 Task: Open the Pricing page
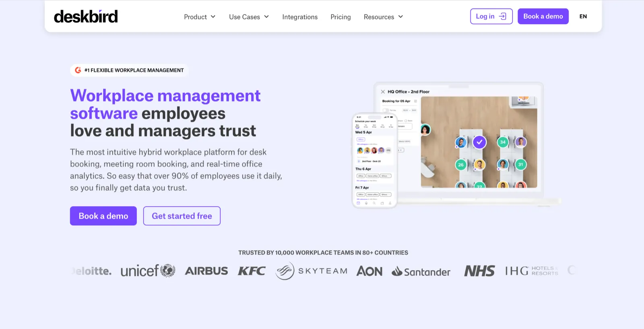[x=341, y=17]
